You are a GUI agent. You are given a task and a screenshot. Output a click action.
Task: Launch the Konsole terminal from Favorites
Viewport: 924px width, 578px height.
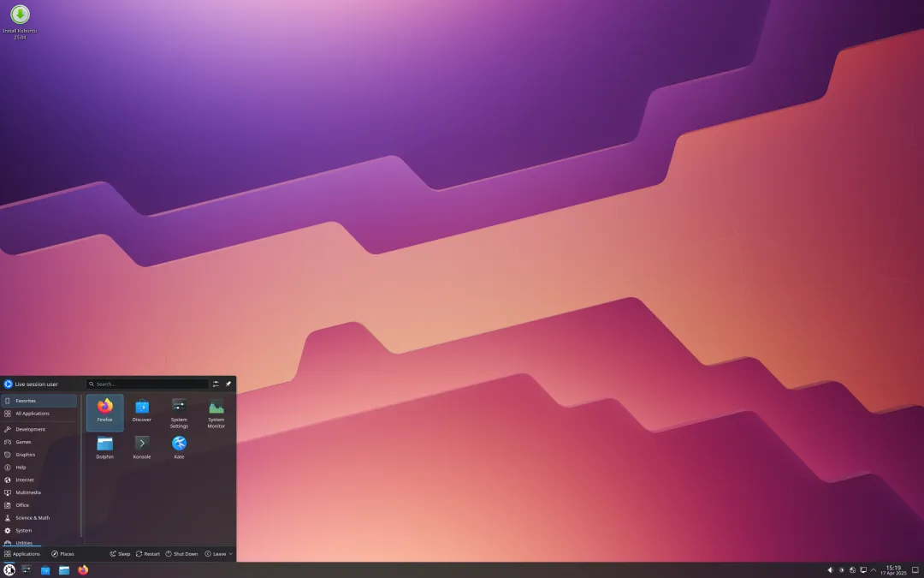(142, 448)
